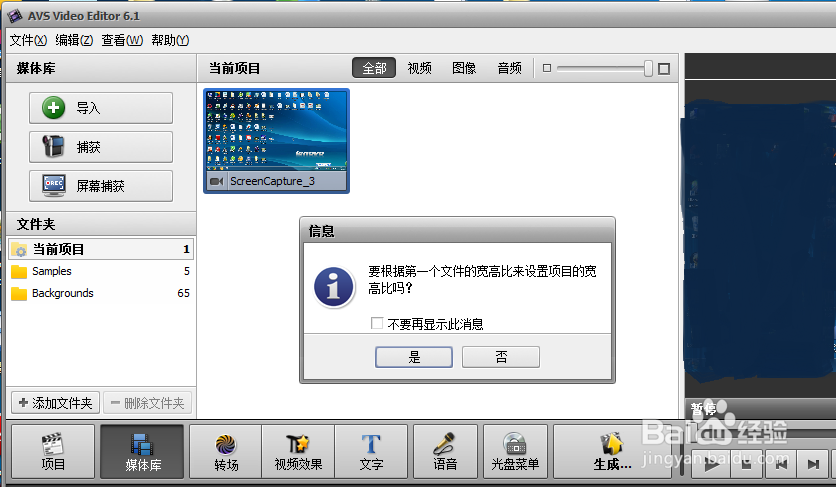Click the play button in preview
The height and width of the screenshot is (487, 836).
(x=712, y=464)
